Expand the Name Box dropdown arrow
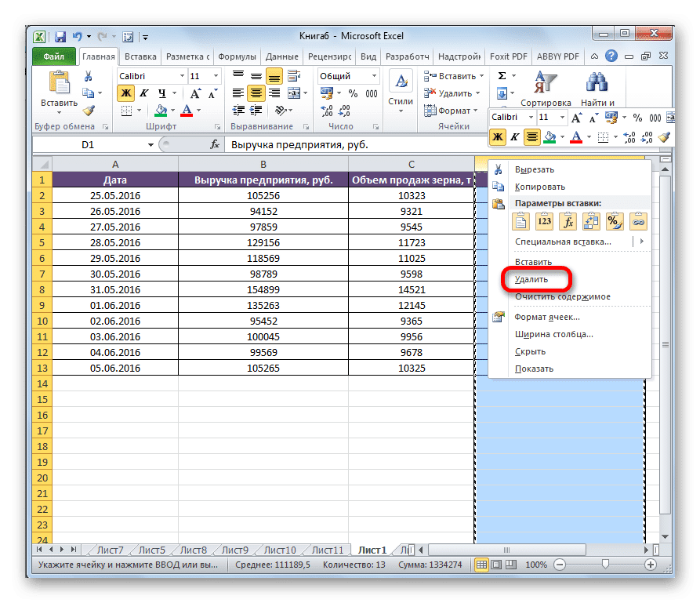Viewport: 700px width, 603px height. [x=151, y=145]
